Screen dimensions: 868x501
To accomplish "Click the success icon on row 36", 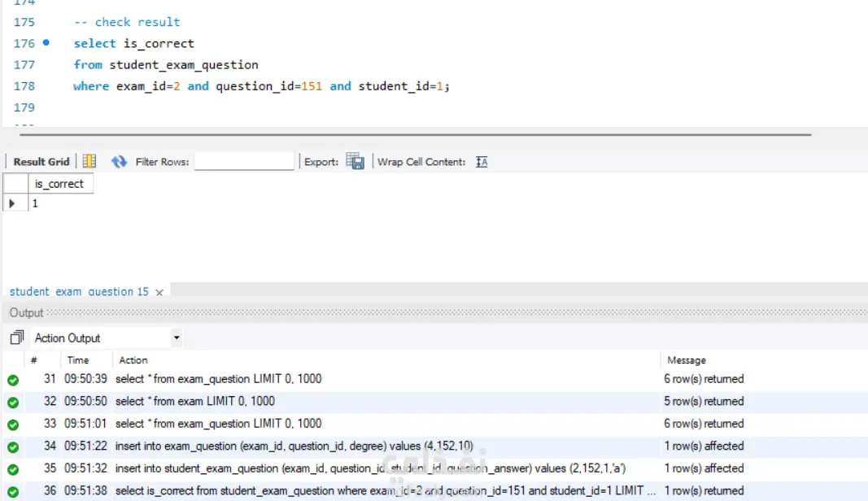I will click(13, 491).
